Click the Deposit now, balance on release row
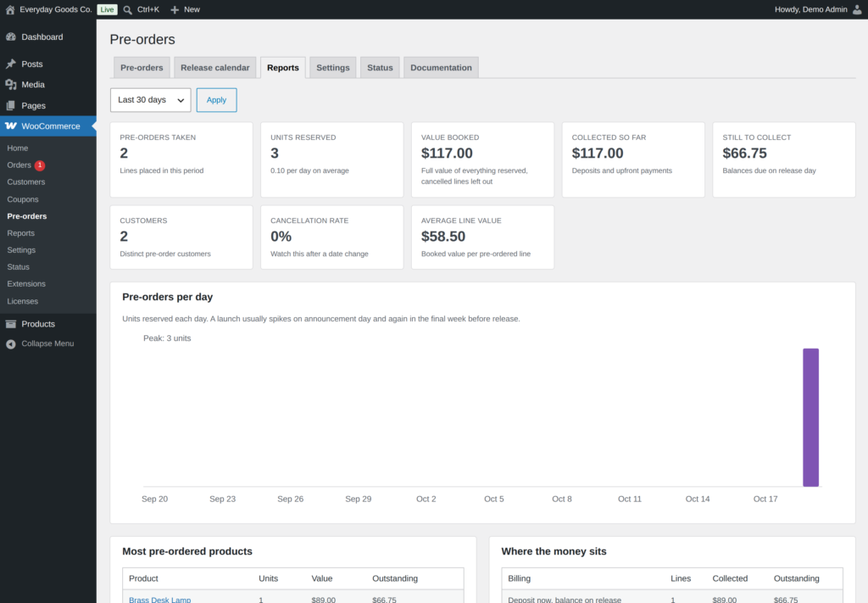This screenshot has height=603, width=868. (x=672, y=598)
